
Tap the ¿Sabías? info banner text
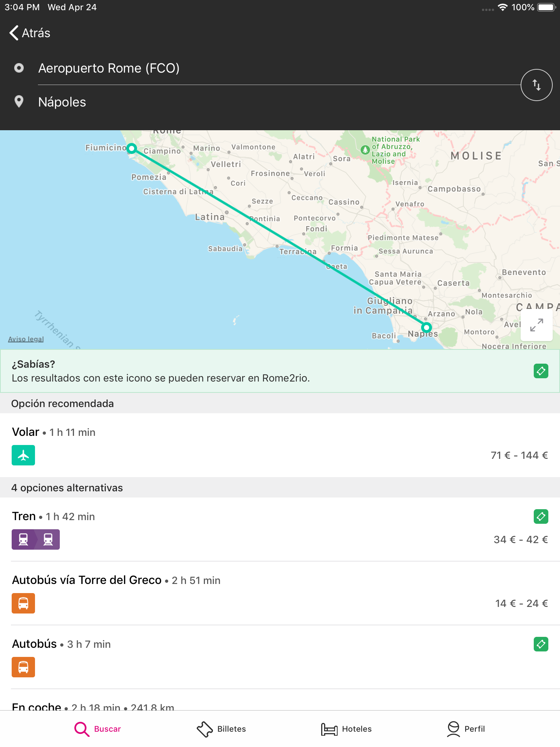pos(161,371)
